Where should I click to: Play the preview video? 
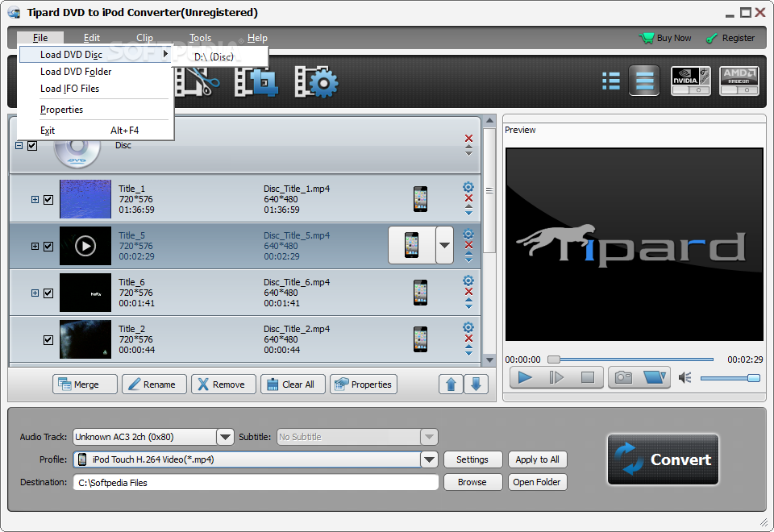[x=525, y=378]
